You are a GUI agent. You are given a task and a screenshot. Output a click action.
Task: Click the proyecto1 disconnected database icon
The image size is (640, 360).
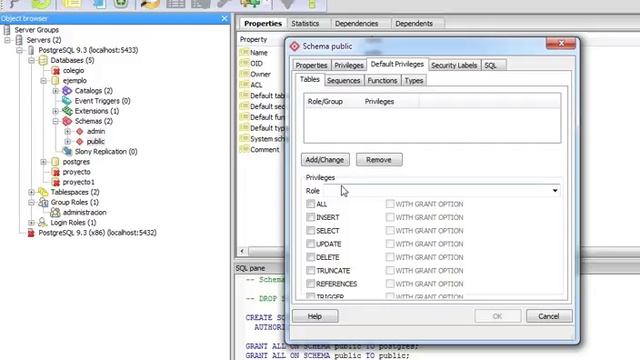[56, 182]
